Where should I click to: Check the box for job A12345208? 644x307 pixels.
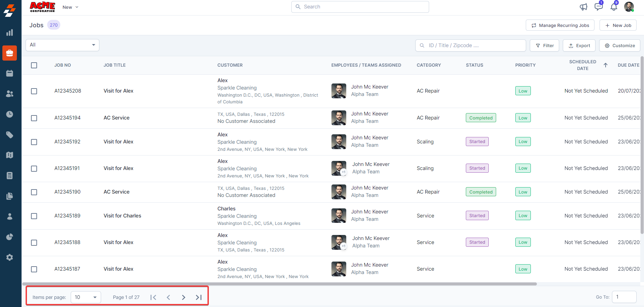click(x=34, y=91)
